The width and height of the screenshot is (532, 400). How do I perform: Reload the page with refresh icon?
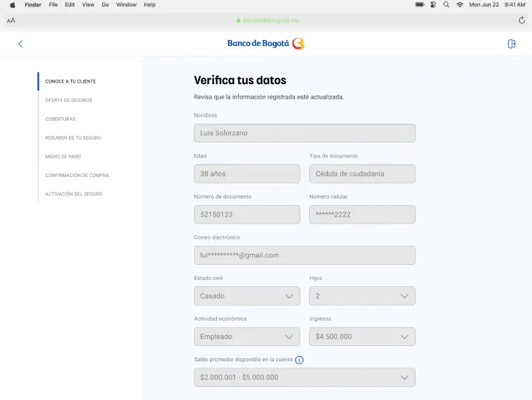[x=521, y=21]
